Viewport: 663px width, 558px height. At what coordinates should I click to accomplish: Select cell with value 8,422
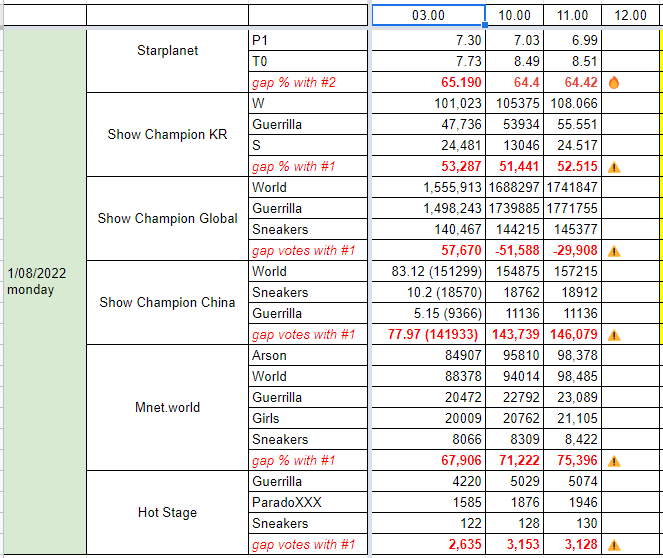pos(572,439)
